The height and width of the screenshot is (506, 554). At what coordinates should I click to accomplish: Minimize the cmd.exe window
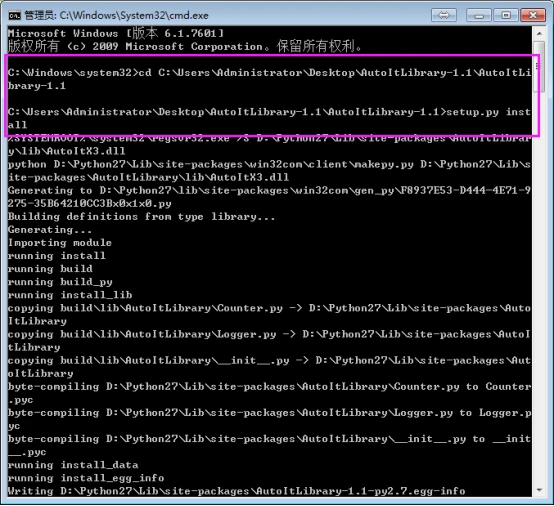point(479,15)
